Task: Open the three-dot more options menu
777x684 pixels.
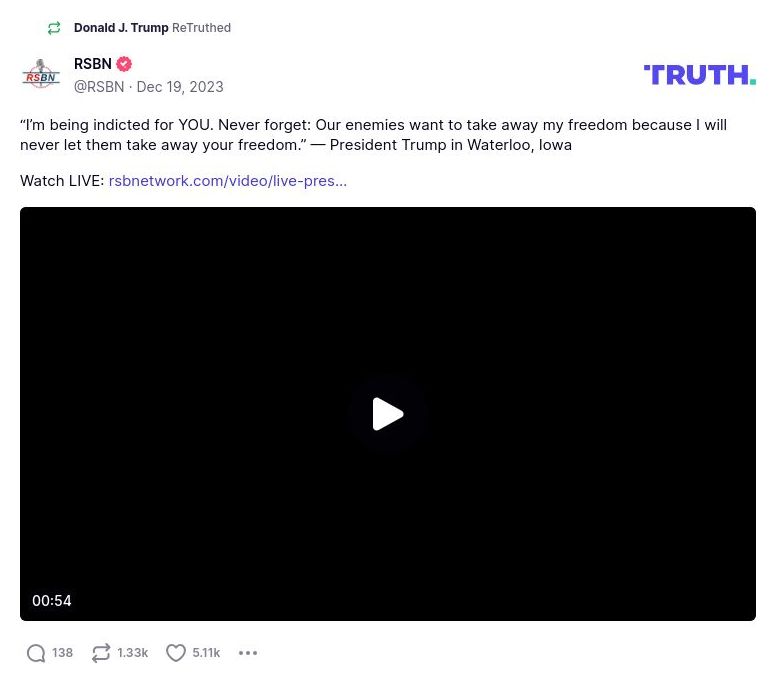Action: point(248,653)
